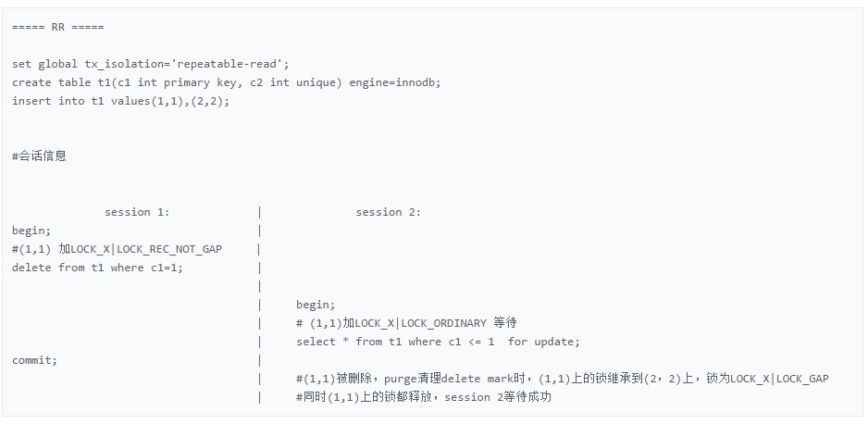Click the 'select * from t1' for update line
The image size is (868, 424).
[438, 342]
